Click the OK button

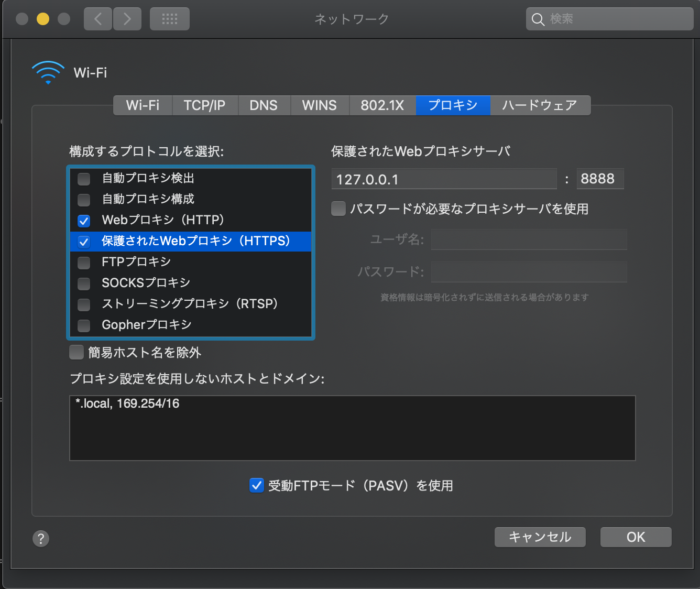(636, 537)
